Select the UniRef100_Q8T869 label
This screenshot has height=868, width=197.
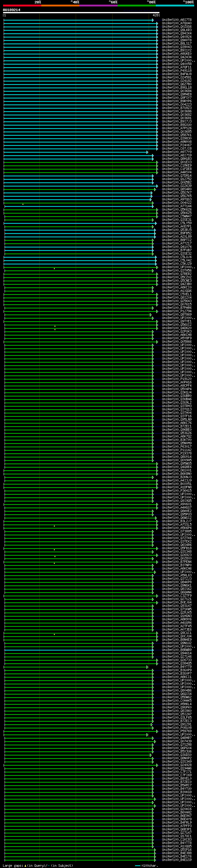point(177,314)
